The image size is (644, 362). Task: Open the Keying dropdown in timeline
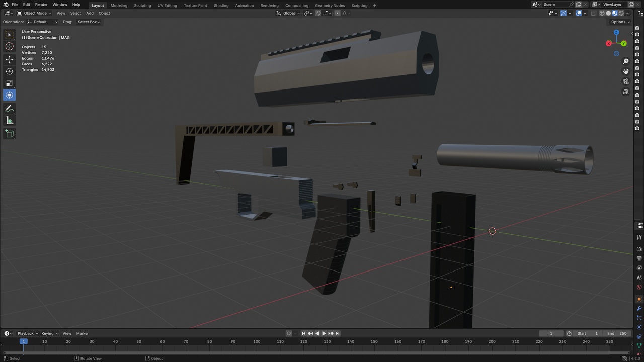(x=50, y=333)
